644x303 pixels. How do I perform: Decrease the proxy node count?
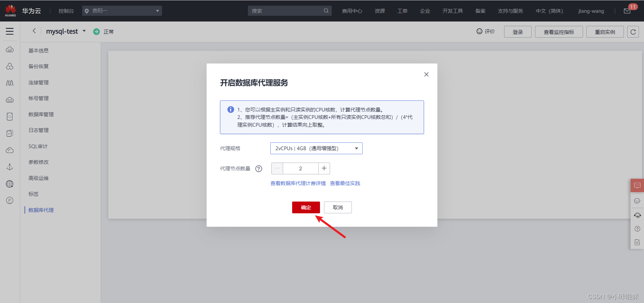pyautogui.click(x=277, y=168)
